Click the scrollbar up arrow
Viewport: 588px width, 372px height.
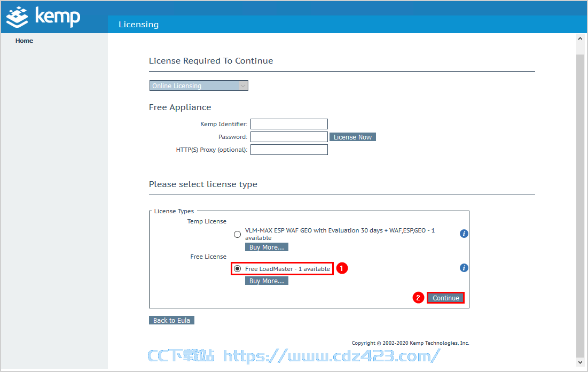click(x=580, y=38)
